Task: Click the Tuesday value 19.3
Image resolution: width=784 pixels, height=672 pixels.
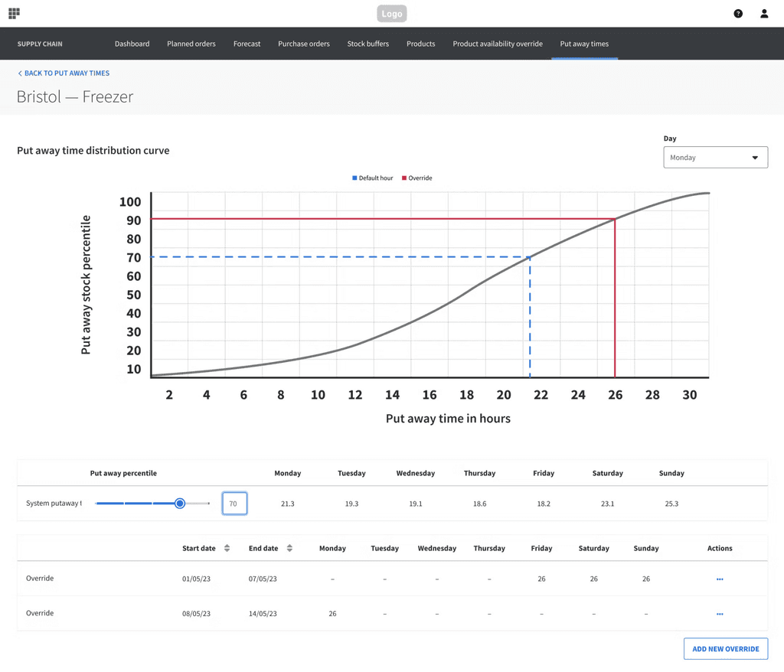Action: pos(351,504)
